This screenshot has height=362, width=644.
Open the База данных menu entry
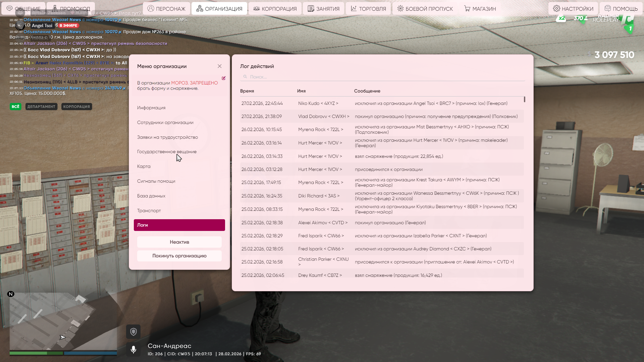point(151,196)
